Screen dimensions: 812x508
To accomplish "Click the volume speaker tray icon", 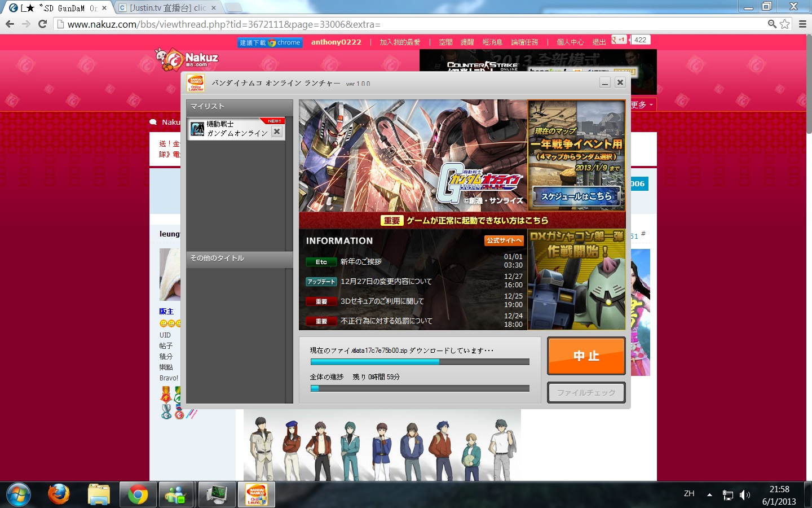I will [744, 495].
